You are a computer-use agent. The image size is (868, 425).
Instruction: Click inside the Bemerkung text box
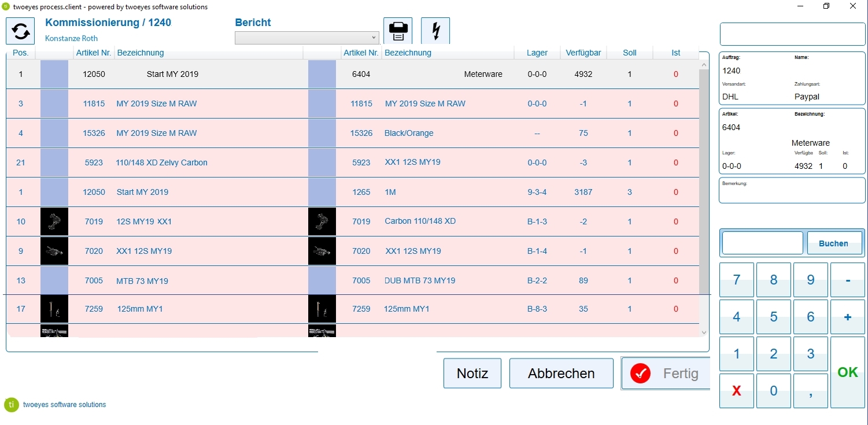click(x=791, y=191)
